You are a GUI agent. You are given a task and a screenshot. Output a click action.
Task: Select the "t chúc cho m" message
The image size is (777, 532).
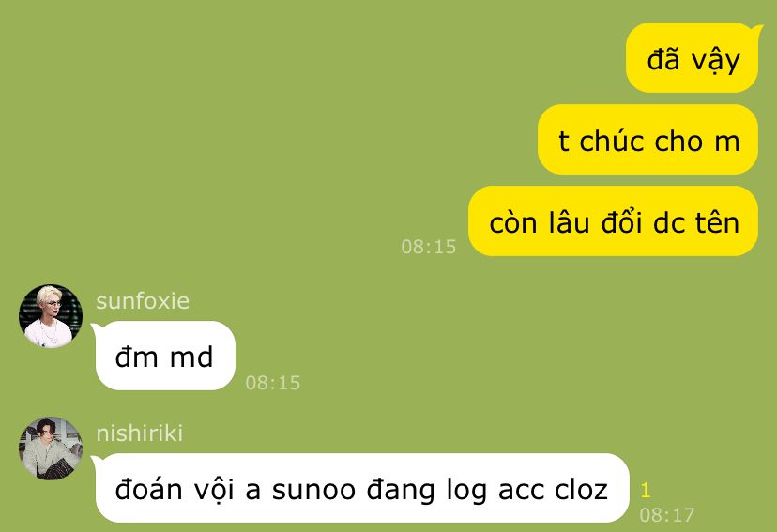tap(648, 139)
